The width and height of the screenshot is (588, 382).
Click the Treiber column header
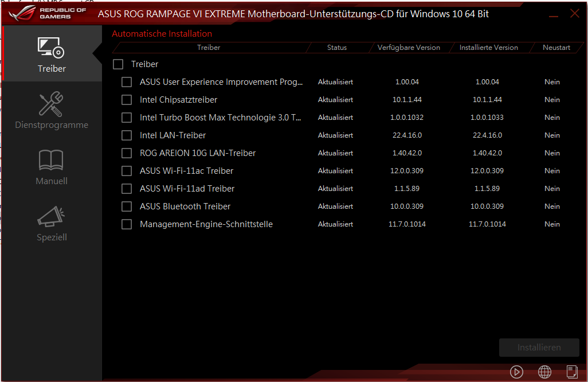click(x=209, y=48)
